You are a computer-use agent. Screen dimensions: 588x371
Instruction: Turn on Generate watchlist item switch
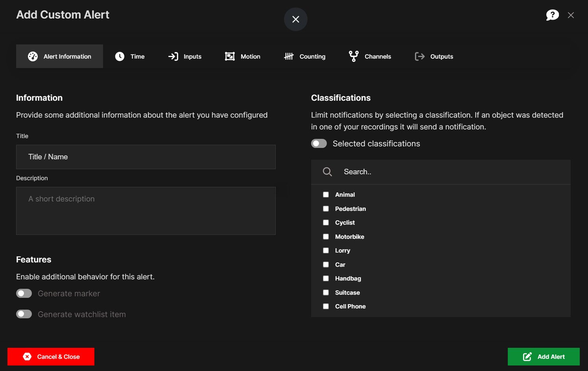[24, 314]
